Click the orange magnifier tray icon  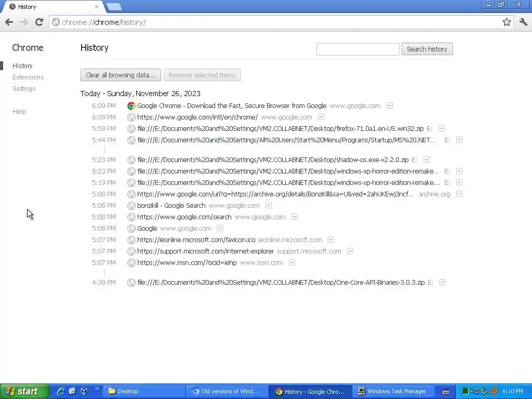click(494, 391)
